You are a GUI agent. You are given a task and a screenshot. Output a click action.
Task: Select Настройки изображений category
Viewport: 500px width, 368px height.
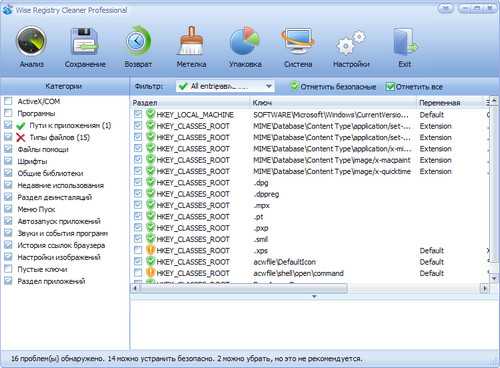point(59,257)
